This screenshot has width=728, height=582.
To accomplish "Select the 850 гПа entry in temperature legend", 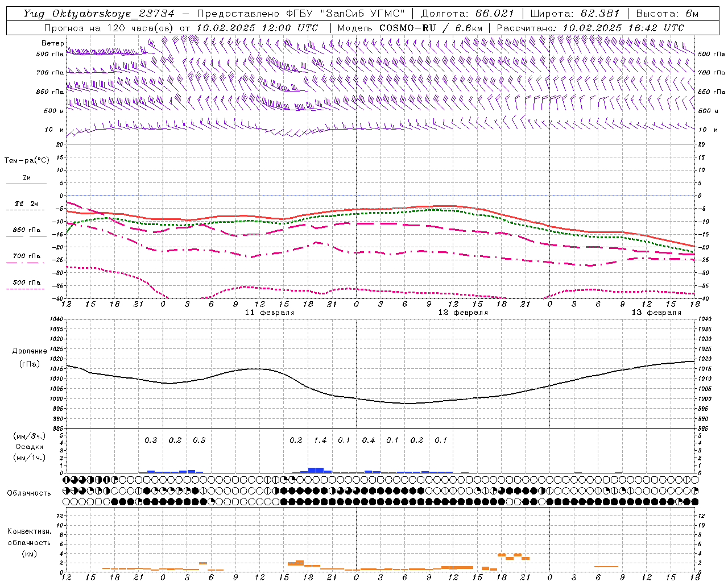I will click(26, 232).
